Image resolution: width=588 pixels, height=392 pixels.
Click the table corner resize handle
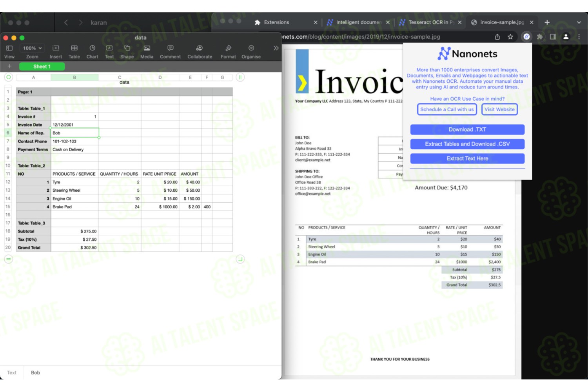click(240, 259)
